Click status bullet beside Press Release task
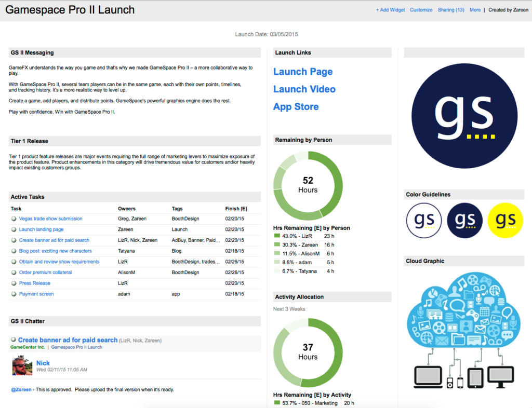The width and height of the screenshot is (532, 408). 14,283
